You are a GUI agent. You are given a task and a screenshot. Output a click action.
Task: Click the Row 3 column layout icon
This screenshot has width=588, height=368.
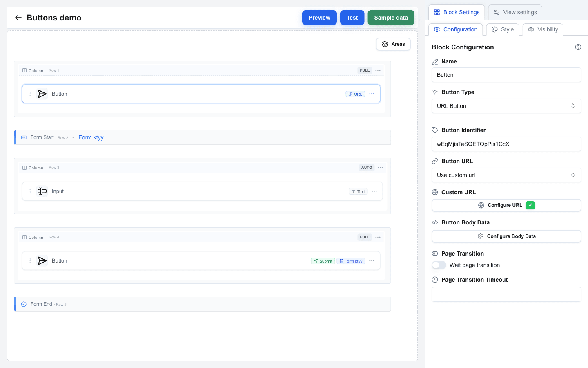pos(24,168)
